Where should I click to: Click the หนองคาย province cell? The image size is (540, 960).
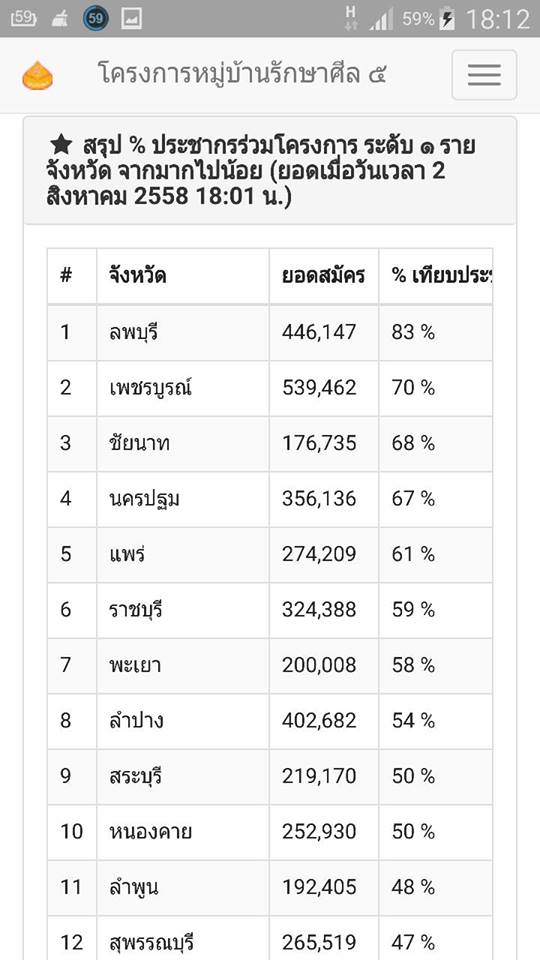click(183, 832)
